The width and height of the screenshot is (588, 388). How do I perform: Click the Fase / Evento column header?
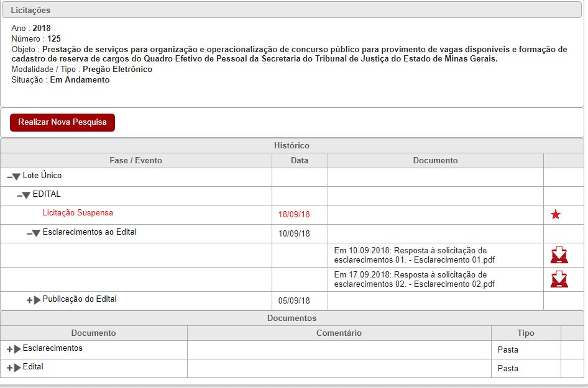point(136,160)
